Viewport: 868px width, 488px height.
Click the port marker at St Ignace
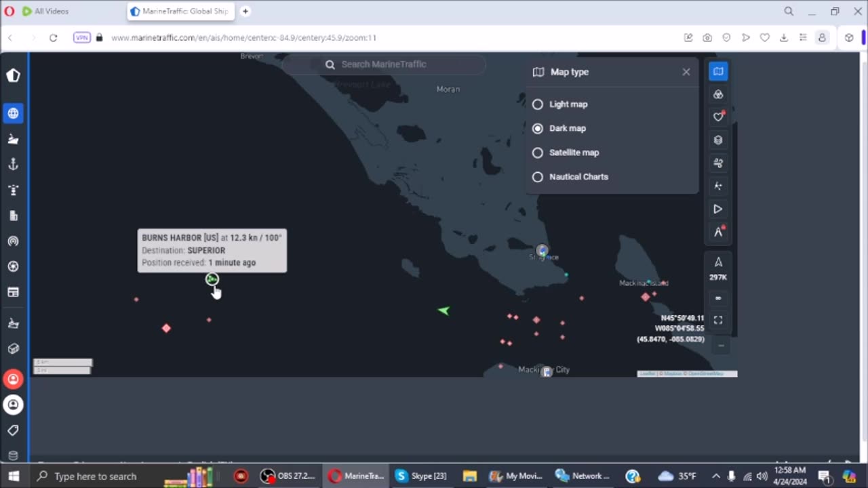542,251
